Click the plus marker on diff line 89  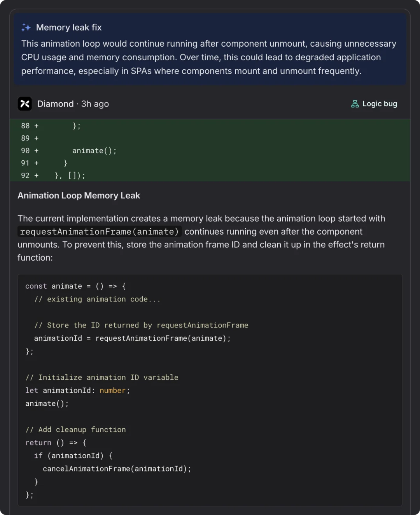click(36, 138)
